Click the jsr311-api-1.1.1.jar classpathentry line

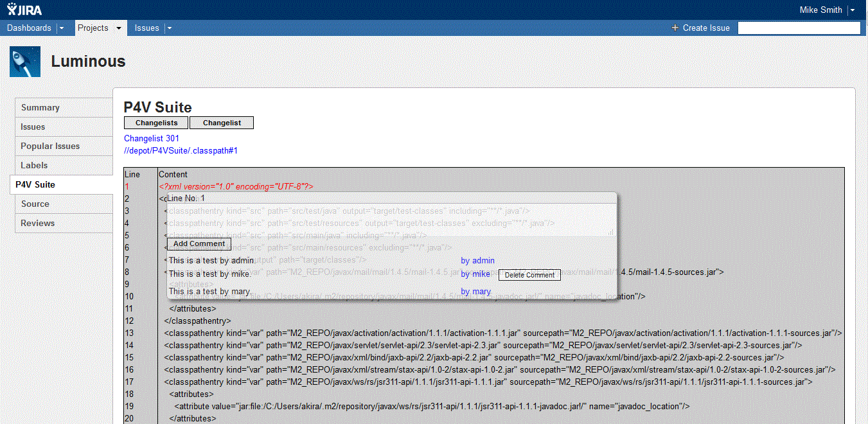point(488,382)
